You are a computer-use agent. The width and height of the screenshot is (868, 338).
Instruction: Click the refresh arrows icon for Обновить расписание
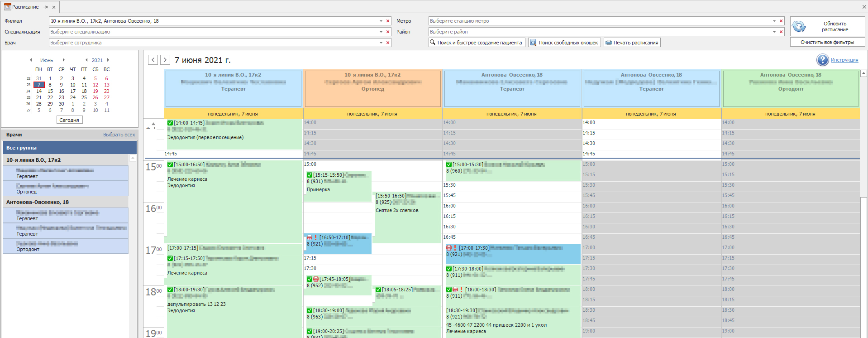pos(799,27)
